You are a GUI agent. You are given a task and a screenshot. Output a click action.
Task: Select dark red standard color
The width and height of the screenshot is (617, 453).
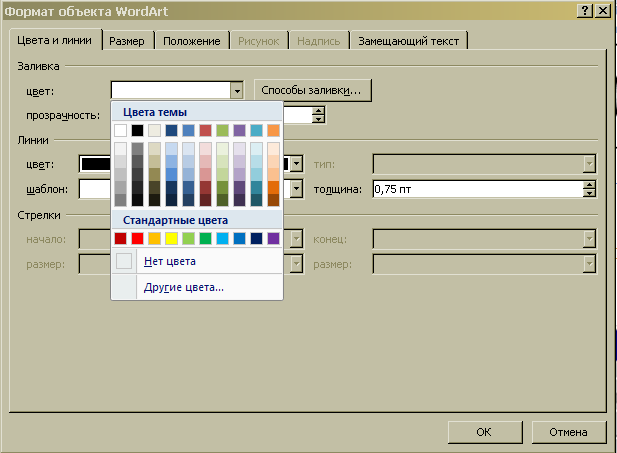click(120, 238)
